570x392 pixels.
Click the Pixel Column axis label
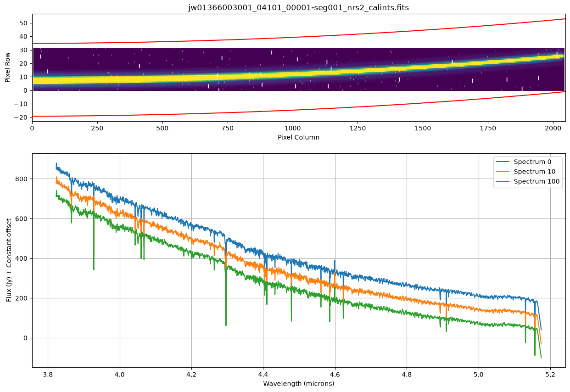click(x=299, y=137)
